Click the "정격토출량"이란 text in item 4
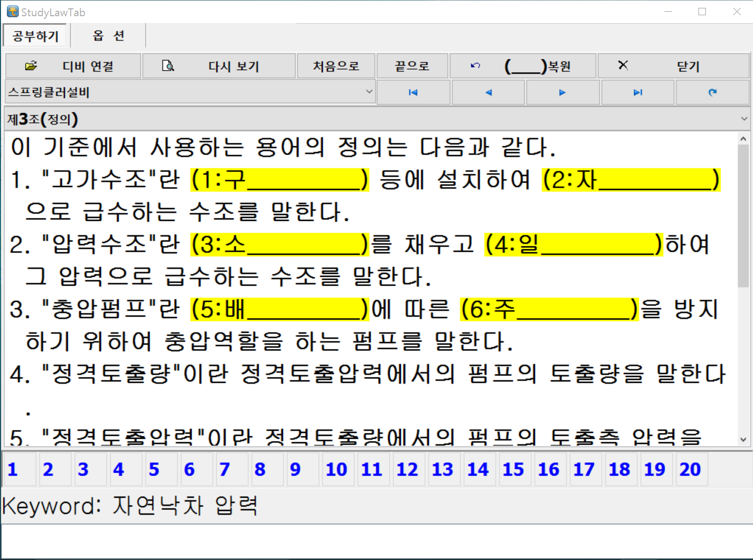Viewport: 753px width, 560px height. [x=135, y=374]
